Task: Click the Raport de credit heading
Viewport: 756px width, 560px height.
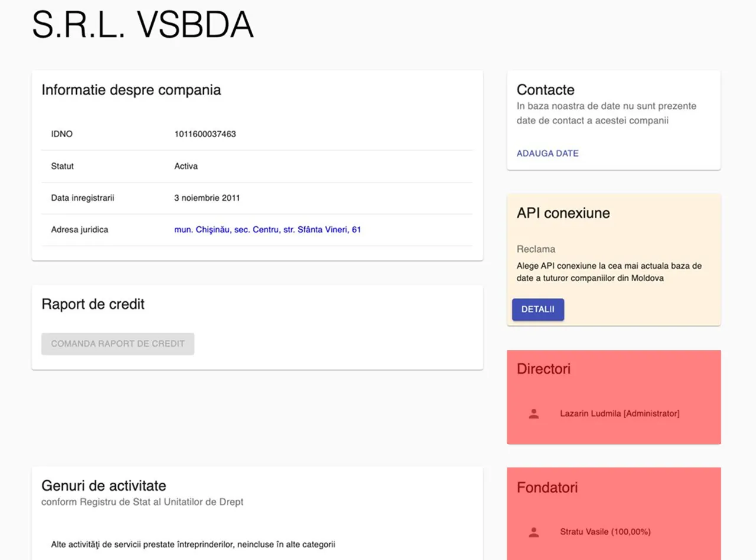Action: pyautogui.click(x=93, y=304)
